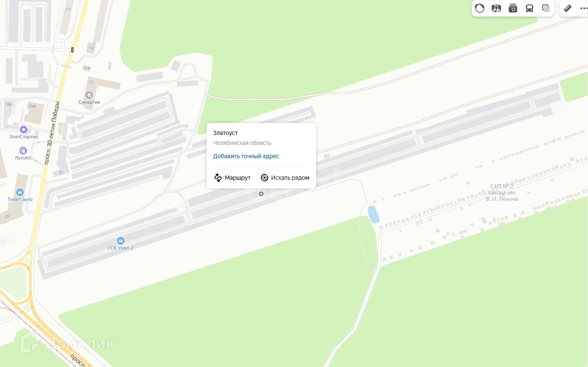Open map layers selector

546,8
